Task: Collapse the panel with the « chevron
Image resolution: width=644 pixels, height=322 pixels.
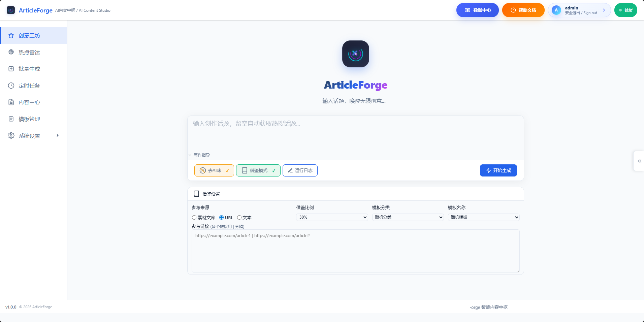Action: (639, 161)
